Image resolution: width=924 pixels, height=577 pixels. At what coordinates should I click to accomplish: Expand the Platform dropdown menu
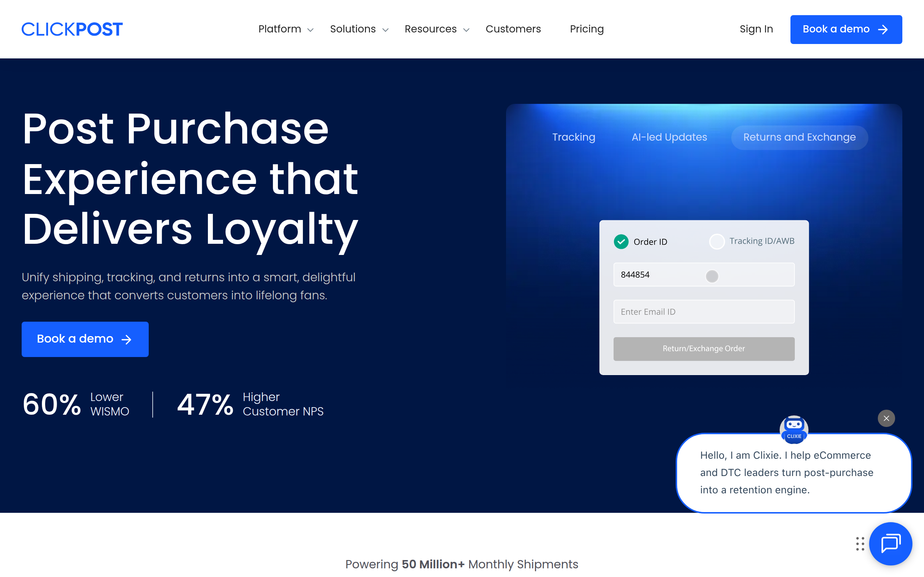click(x=285, y=29)
